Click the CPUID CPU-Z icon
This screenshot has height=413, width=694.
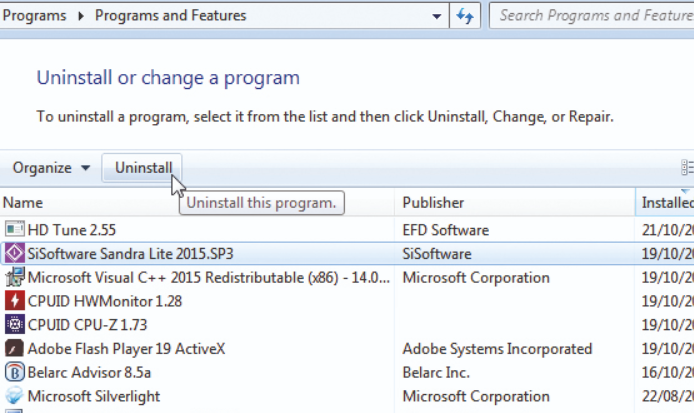click(x=15, y=324)
